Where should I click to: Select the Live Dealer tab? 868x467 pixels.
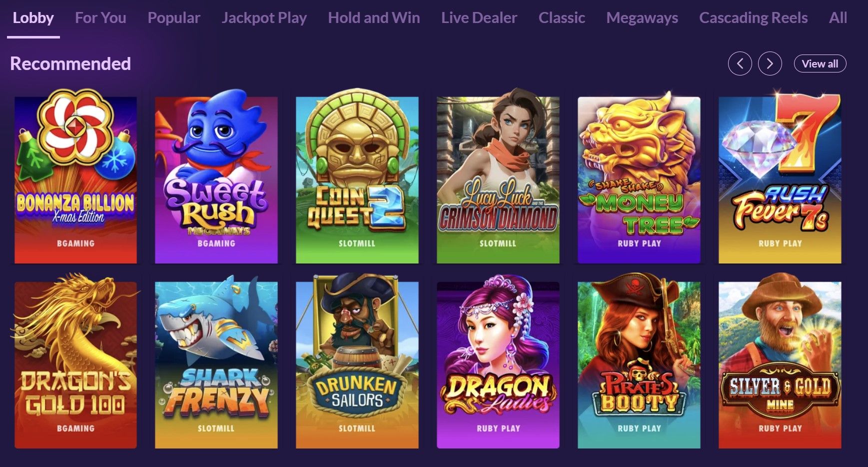(479, 18)
